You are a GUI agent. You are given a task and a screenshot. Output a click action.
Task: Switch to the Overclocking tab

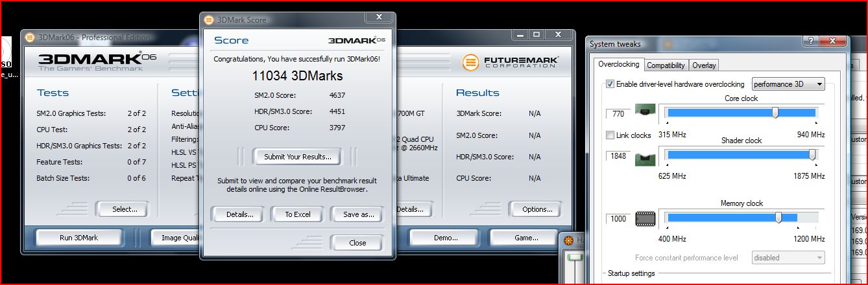[618, 65]
